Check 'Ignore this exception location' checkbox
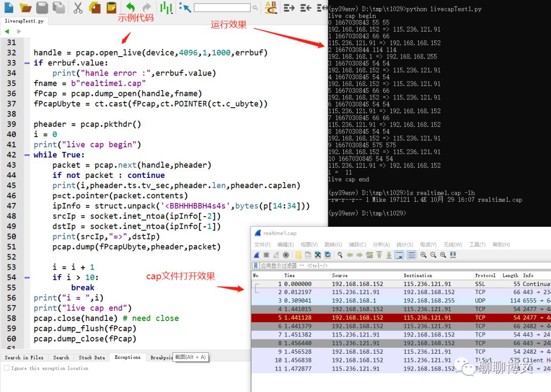 click(x=6, y=368)
